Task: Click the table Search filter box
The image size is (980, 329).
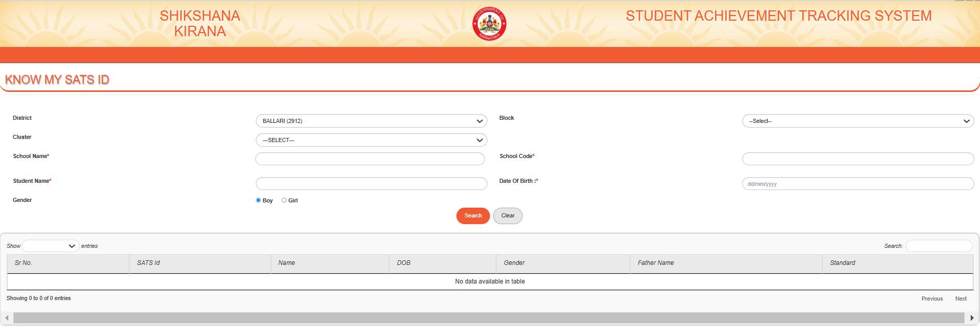Action: 939,246
